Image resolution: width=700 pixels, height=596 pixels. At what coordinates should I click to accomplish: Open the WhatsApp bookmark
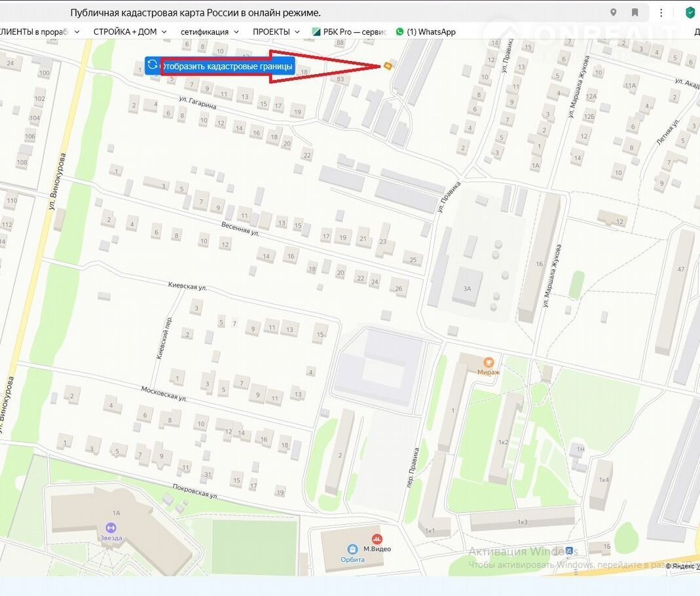pos(426,31)
